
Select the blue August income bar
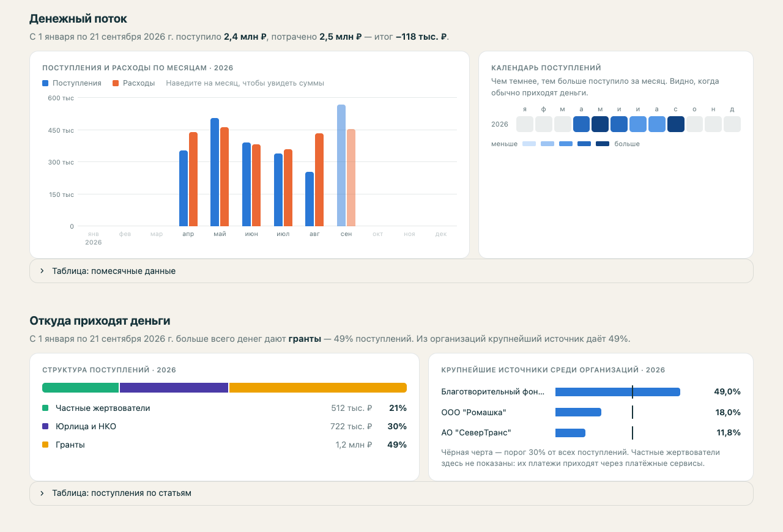[310, 199]
